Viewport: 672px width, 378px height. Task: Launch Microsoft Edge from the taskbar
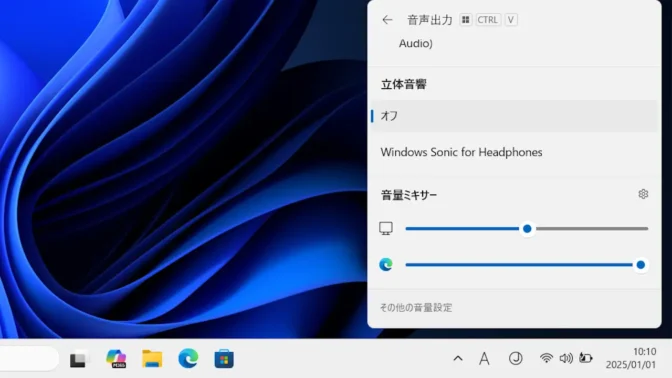click(188, 358)
